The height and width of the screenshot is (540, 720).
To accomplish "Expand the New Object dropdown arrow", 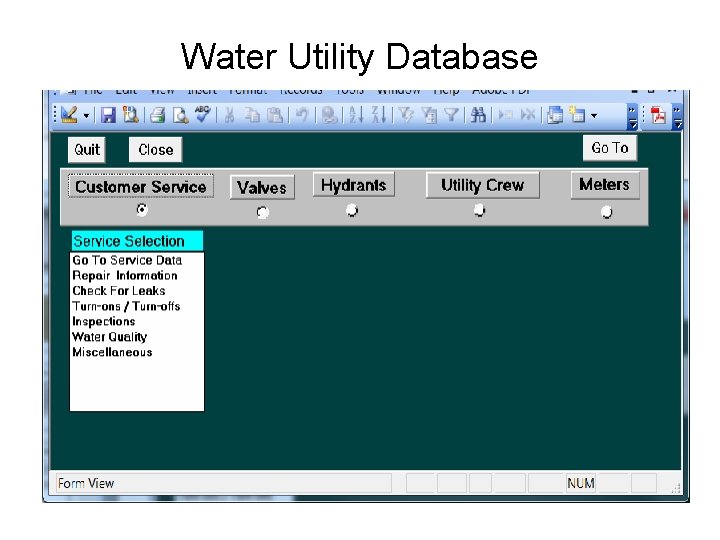I will coord(594,115).
